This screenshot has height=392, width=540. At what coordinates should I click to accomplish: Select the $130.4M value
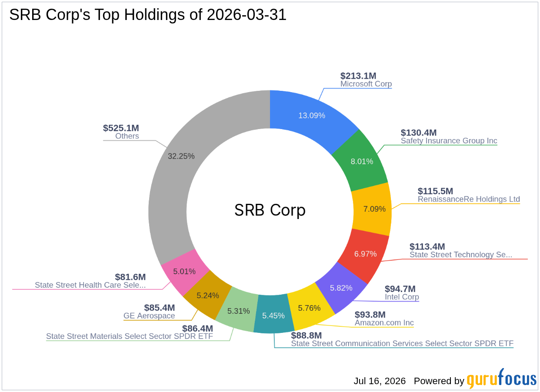(x=419, y=133)
